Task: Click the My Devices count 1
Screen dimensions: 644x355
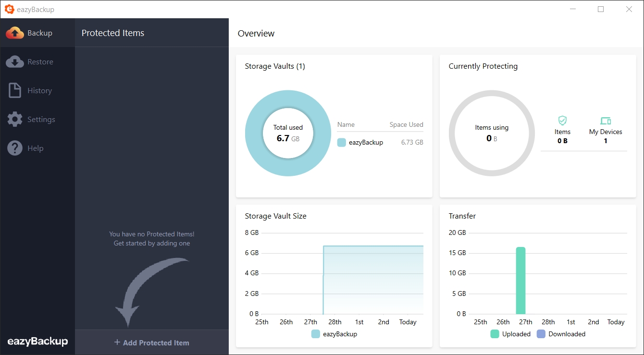Action: (606, 141)
